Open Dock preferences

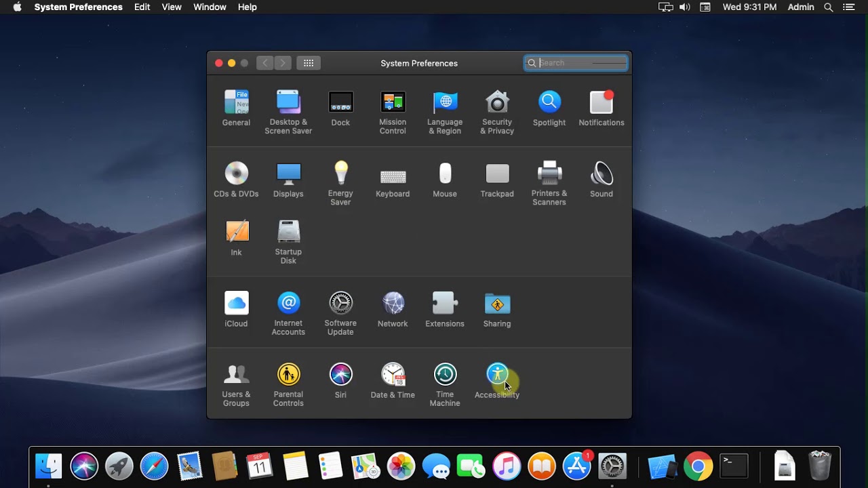(x=340, y=108)
